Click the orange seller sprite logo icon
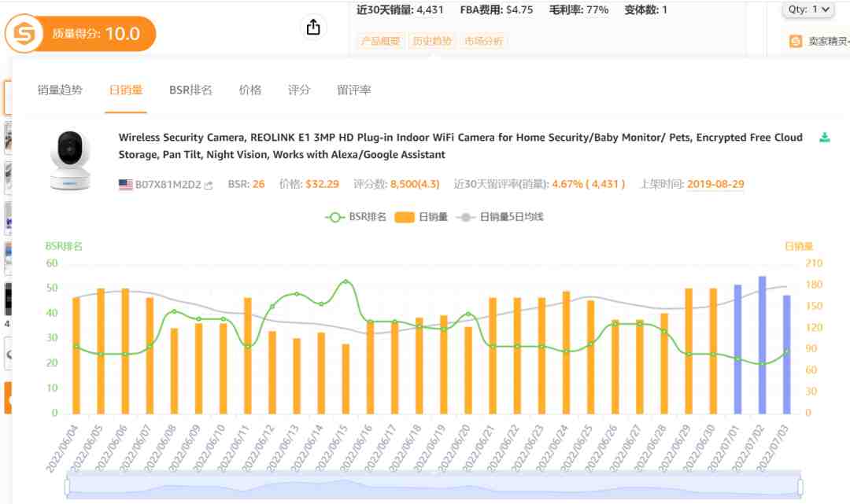 (24, 34)
